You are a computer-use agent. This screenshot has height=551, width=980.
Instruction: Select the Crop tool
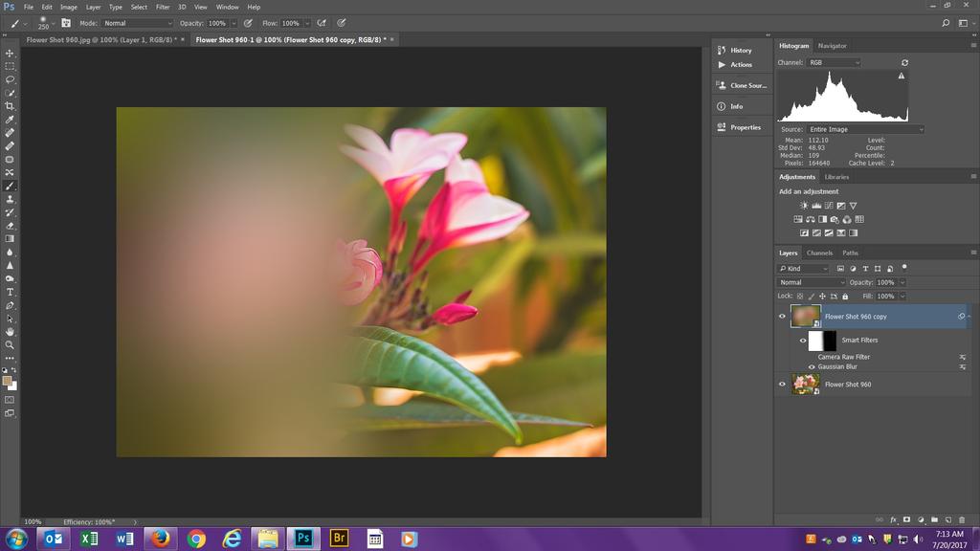[x=10, y=106]
